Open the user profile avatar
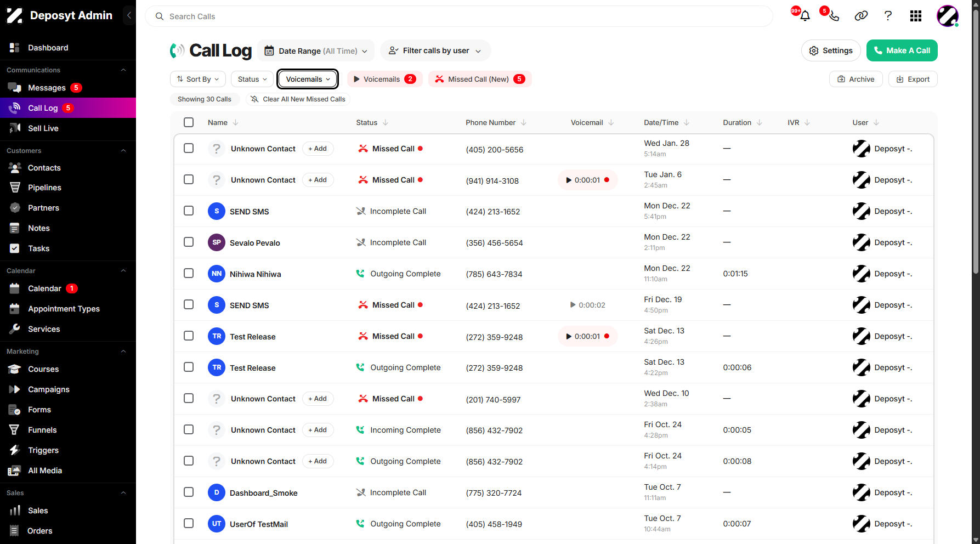 click(x=947, y=16)
